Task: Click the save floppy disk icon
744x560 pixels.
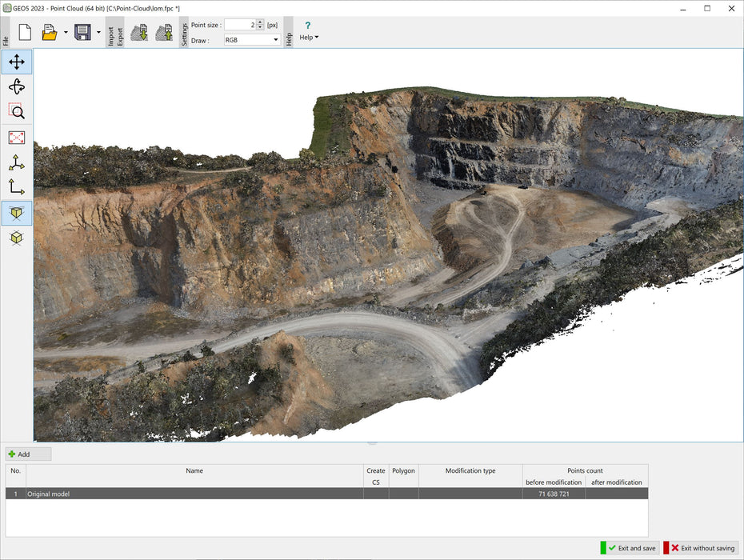Action: point(82,33)
